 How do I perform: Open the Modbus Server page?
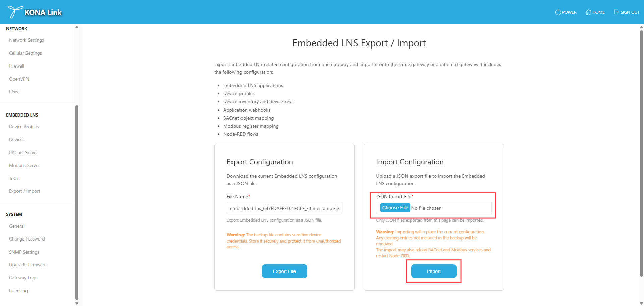(x=24, y=165)
